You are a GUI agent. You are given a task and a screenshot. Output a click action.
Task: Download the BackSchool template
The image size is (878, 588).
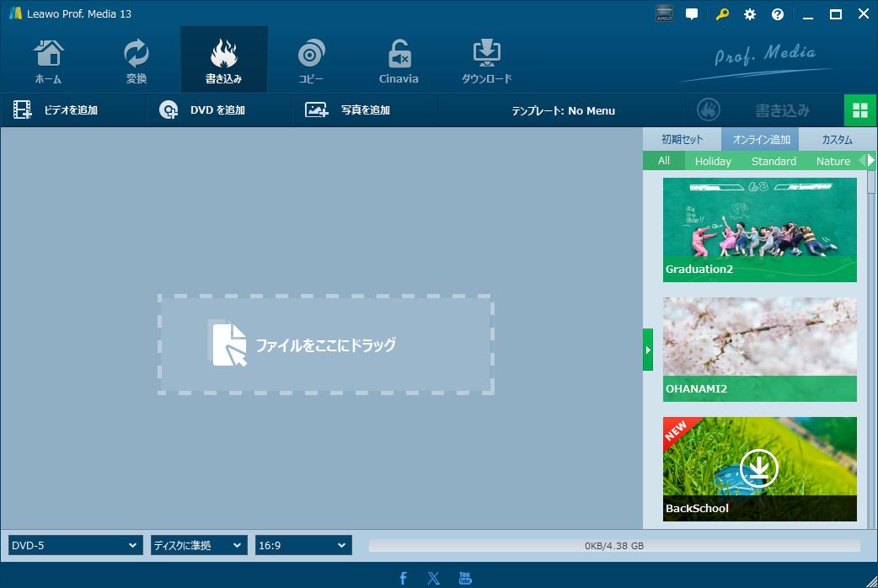[758, 467]
